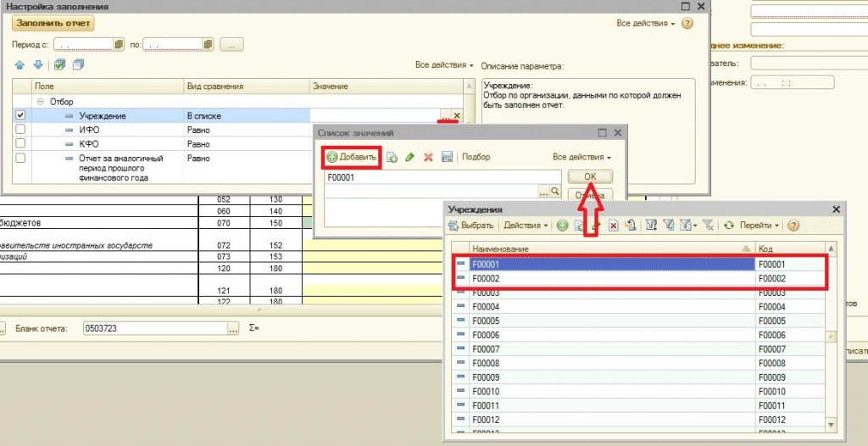Click the help question icon in Учреждения window
Image resolution: width=868 pixels, height=446 pixels.
tap(793, 226)
